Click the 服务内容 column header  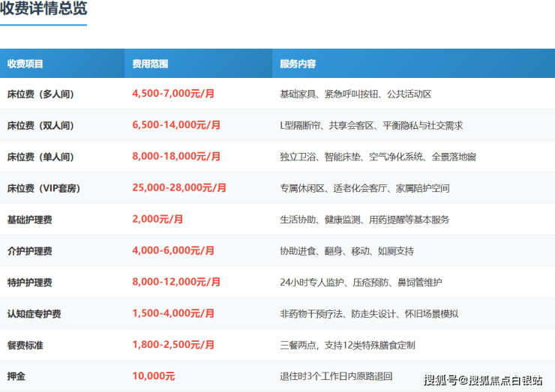click(298, 64)
